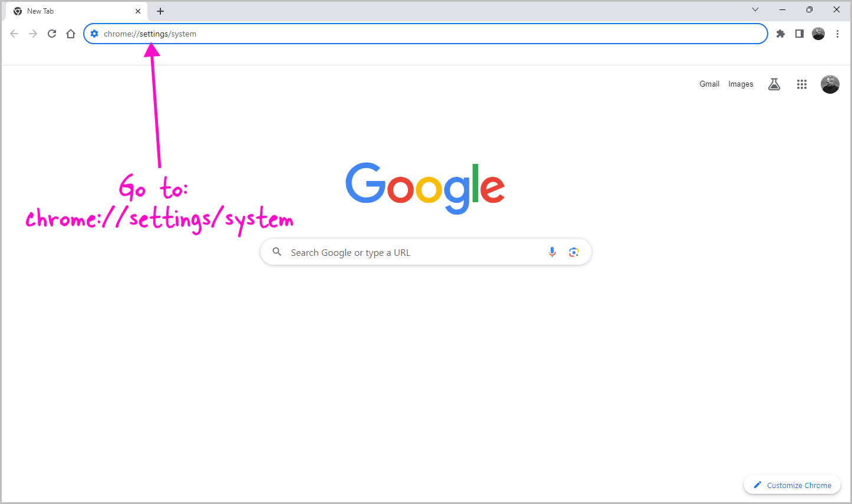
Task: Open the Google apps grid
Action: coord(801,84)
